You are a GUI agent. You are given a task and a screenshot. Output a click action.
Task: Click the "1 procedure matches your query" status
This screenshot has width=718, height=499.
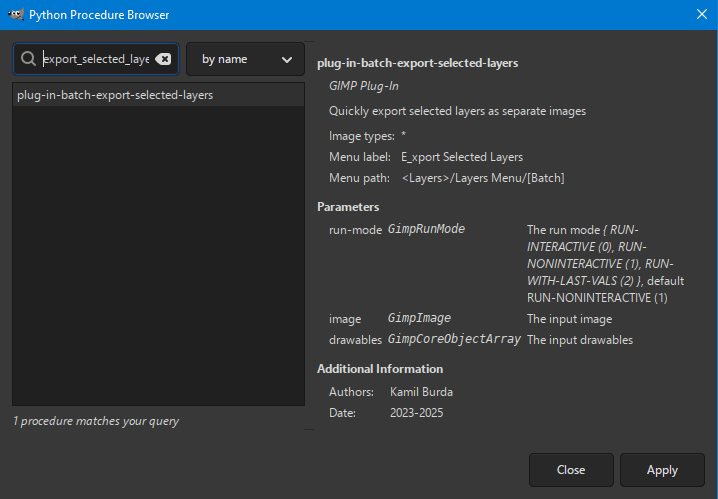coord(96,421)
